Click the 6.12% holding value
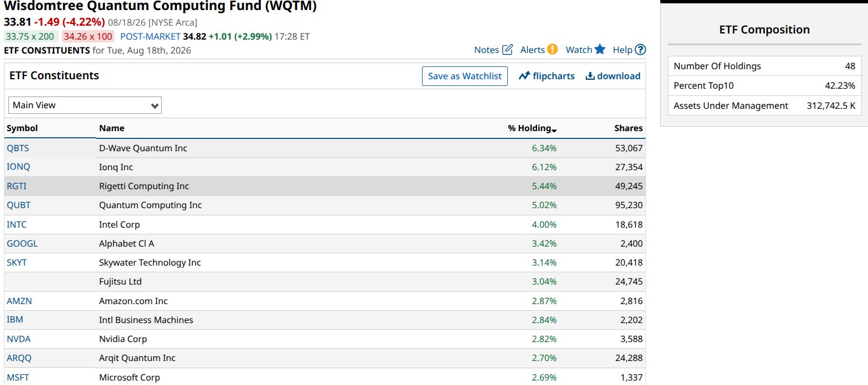The width and height of the screenshot is (868, 385). (544, 167)
